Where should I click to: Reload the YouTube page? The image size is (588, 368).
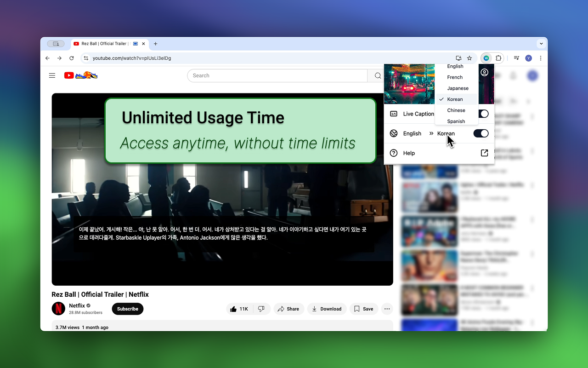coord(72,58)
